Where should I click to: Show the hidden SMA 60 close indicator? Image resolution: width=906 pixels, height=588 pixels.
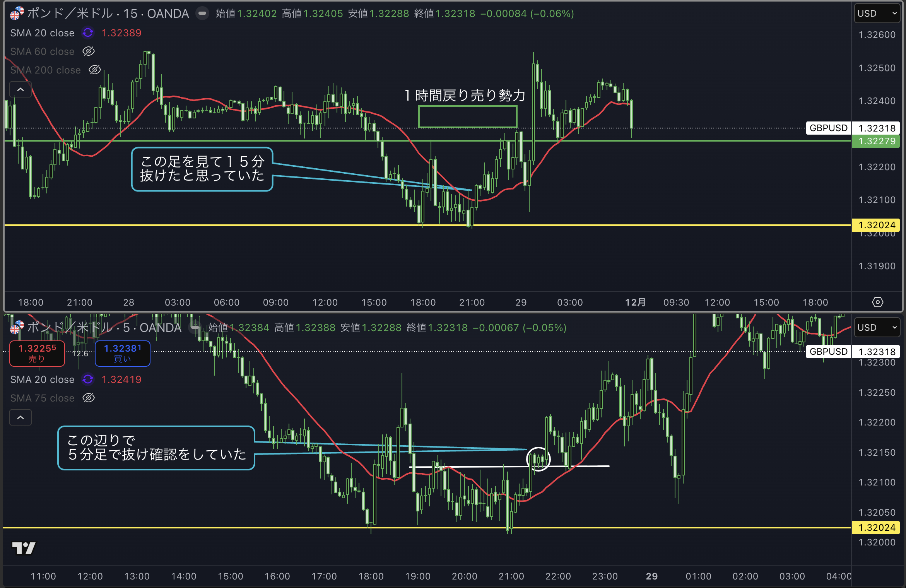[x=89, y=51]
